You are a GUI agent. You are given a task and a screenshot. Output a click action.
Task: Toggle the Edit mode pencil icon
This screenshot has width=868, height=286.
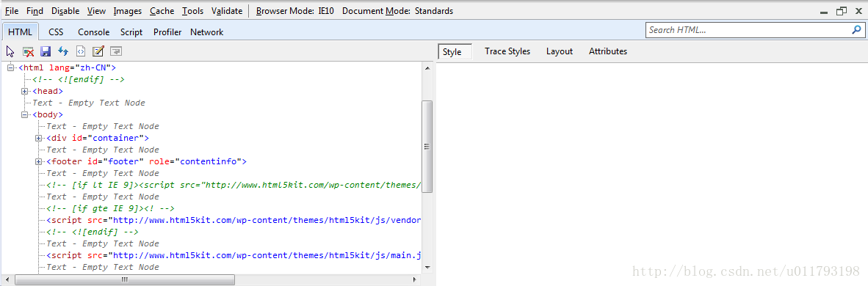coord(98,51)
